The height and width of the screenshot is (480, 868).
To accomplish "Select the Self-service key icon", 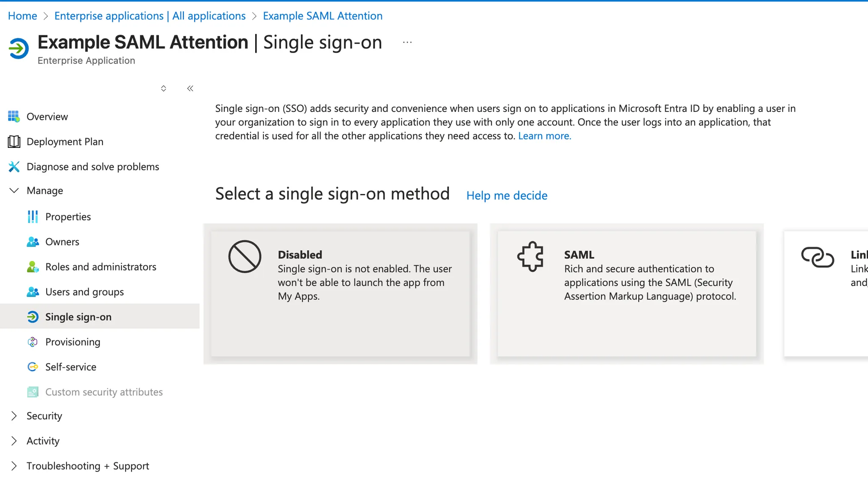I will [x=33, y=367].
